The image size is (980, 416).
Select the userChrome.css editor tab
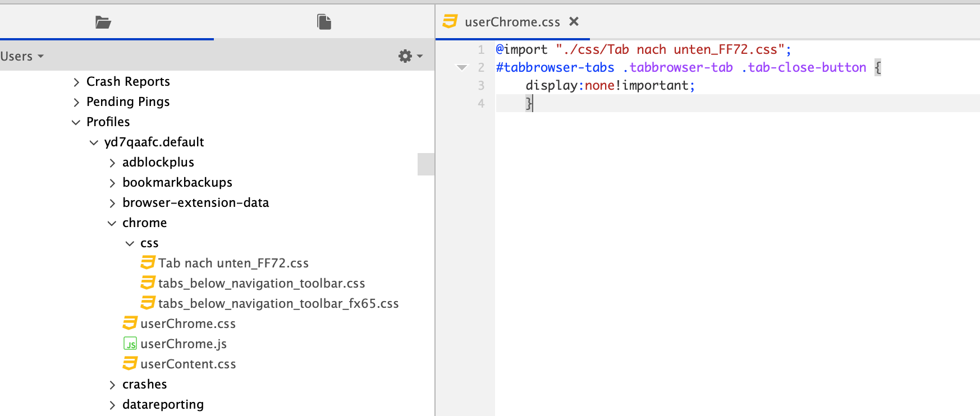tap(512, 22)
